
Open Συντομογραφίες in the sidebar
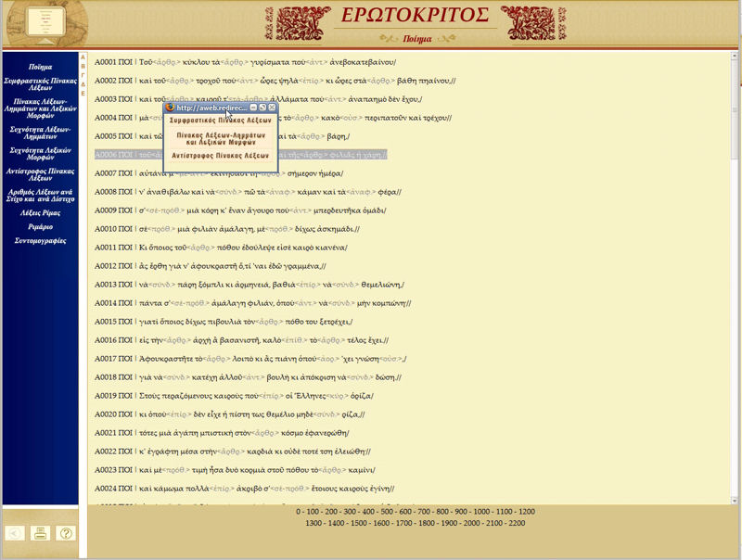pos(40,240)
